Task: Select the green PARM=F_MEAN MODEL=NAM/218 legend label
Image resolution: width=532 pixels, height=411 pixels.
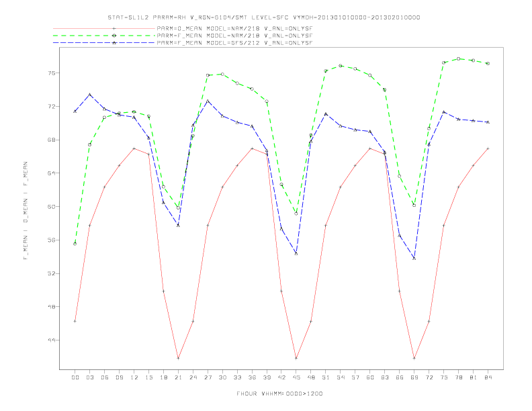Action: [x=235, y=36]
